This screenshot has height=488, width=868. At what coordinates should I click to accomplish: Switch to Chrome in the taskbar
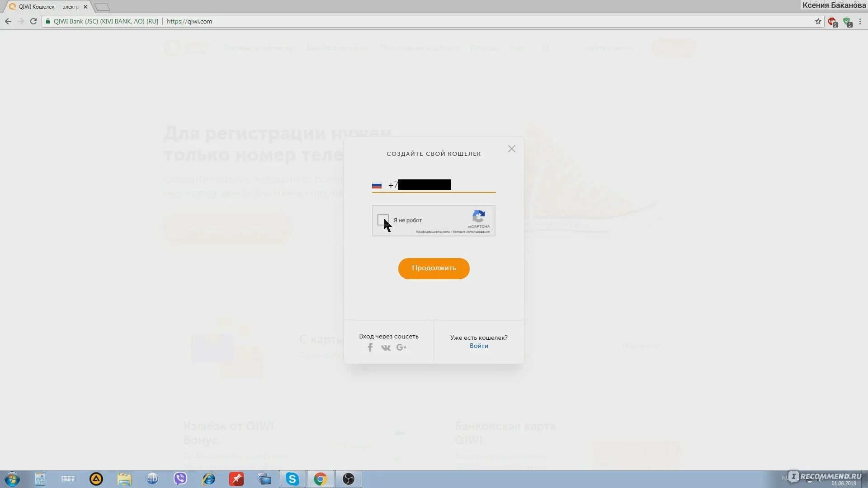321,479
